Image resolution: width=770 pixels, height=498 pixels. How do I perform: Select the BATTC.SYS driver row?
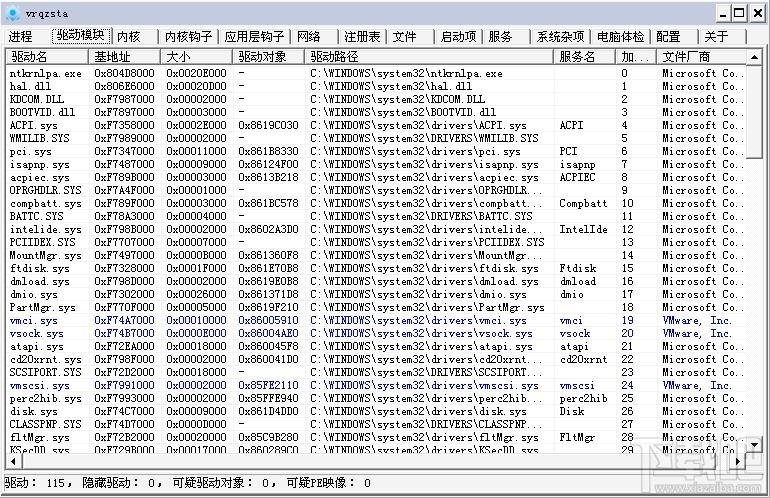pos(376,216)
